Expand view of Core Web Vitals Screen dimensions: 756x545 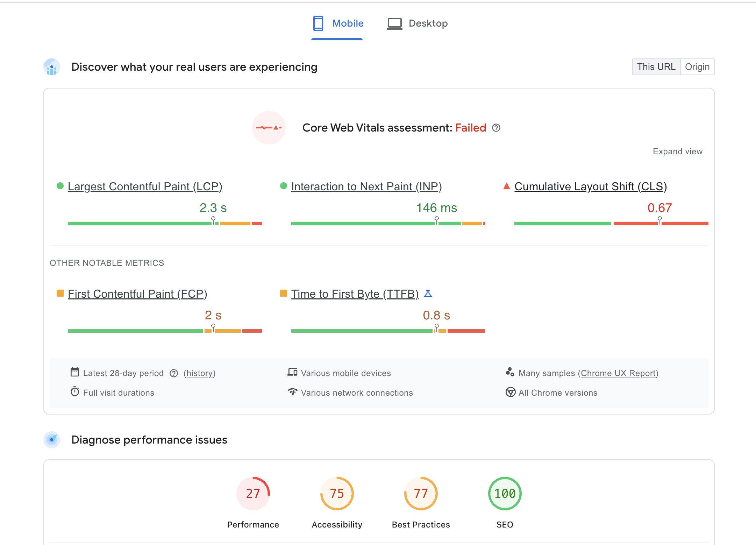(x=677, y=151)
